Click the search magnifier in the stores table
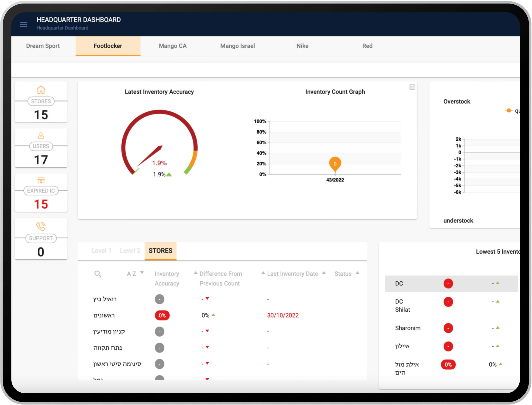532x405 pixels. 98,274
